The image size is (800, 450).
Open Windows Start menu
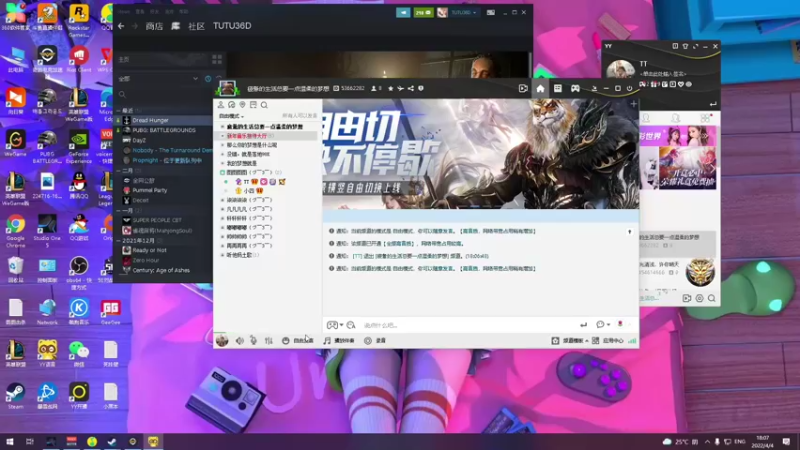[x=9, y=441]
